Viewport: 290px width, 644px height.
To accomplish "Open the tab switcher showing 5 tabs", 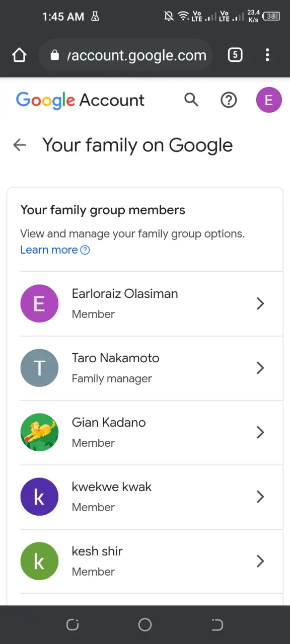I will pyautogui.click(x=235, y=55).
